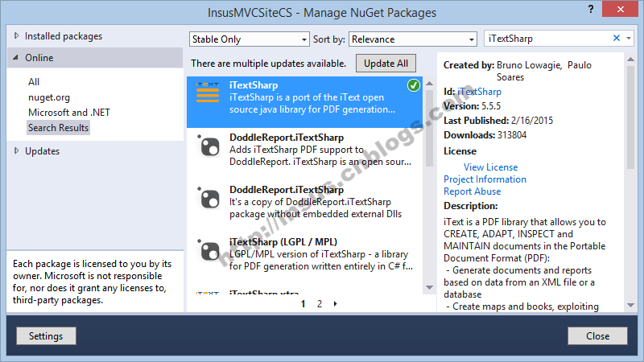The height and width of the screenshot is (362, 644).
Task: Open the Settings button
Action: (x=46, y=335)
